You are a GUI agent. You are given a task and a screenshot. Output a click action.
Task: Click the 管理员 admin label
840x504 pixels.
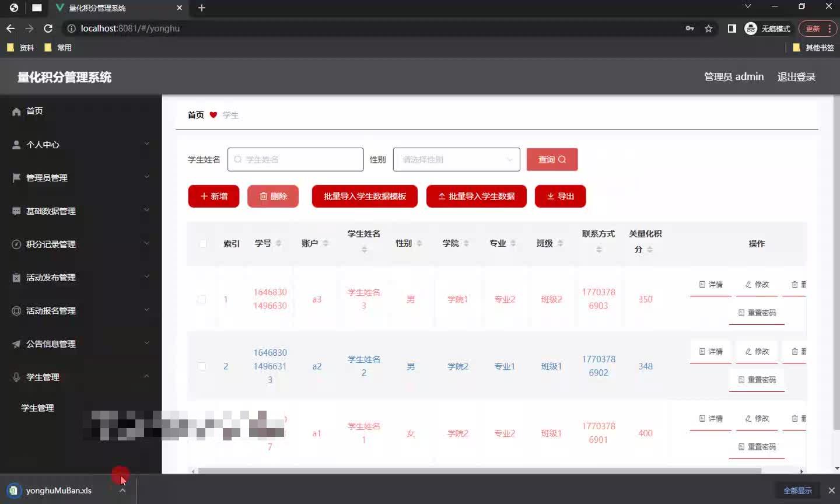click(734, 76)
